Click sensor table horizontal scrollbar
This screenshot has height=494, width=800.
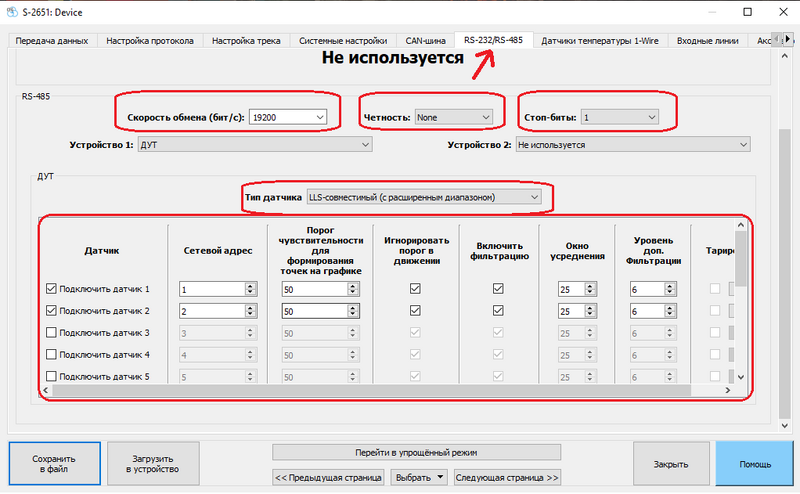(x=371, y=390)
